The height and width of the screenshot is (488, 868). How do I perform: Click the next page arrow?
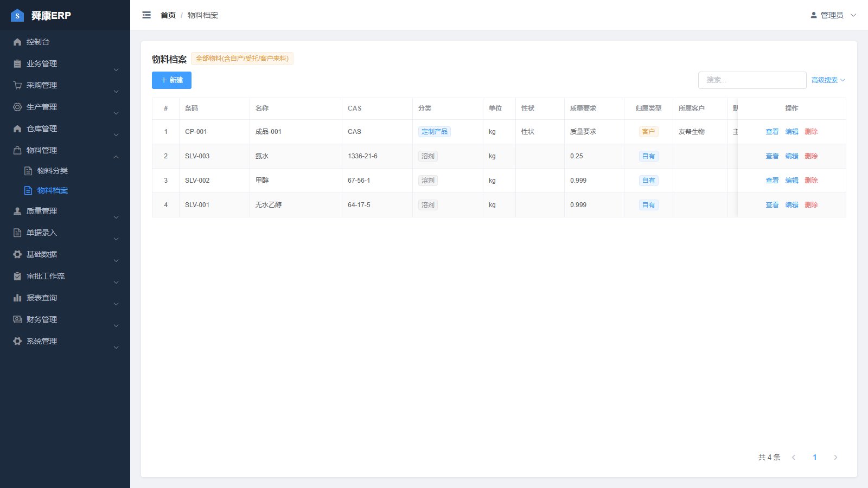point(835,457)
